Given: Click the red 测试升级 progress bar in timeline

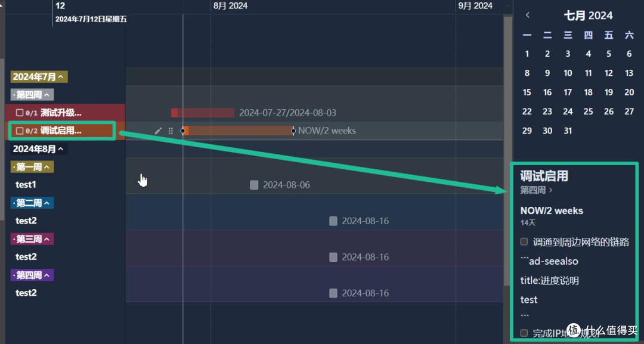Looking at the screenshot, I should [203, 113].
